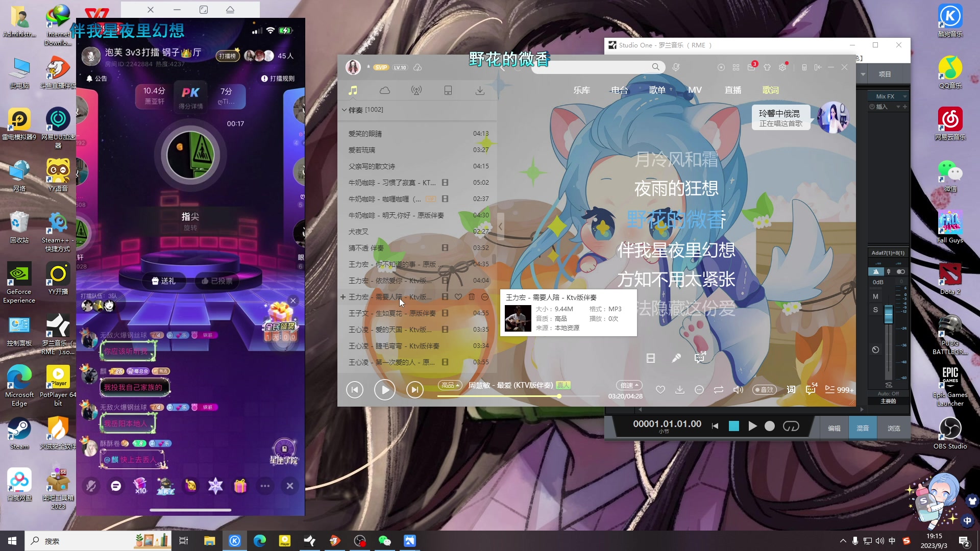Open WeChat from the Windows taskbar
The height and width of the screenshot is (551, 980).
pos(384,541)
